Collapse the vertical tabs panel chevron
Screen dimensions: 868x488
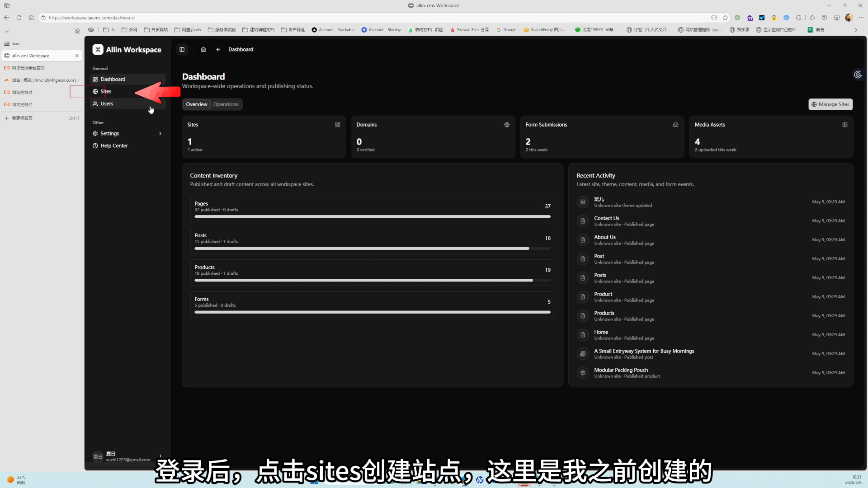[x=7, y=31]
